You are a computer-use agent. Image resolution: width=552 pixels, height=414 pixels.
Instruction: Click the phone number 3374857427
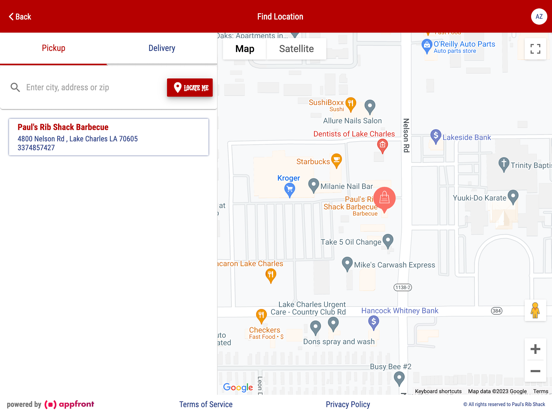(x=36, y=148)
